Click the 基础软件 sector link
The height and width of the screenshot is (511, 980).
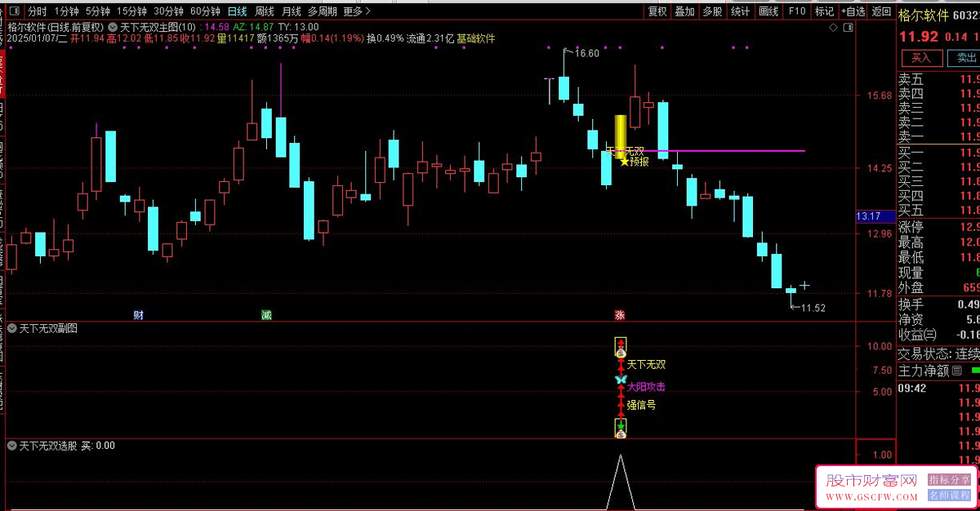[x=476, y=38]
